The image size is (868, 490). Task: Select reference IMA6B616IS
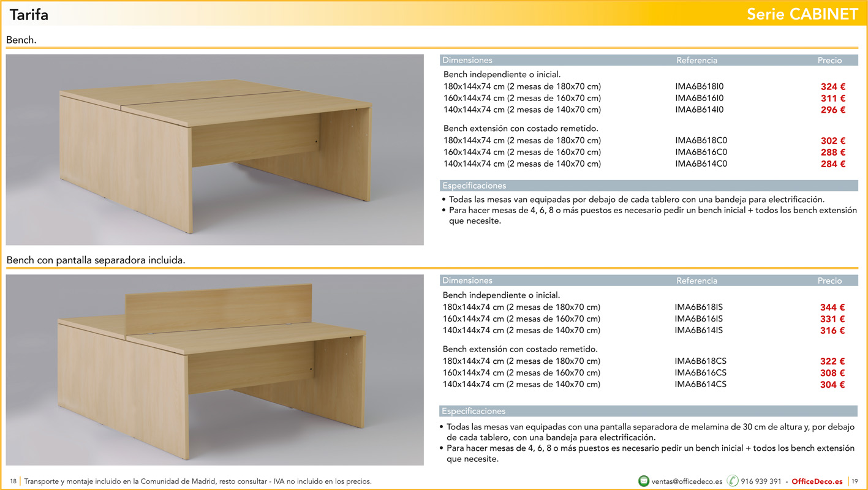(699, 318)
